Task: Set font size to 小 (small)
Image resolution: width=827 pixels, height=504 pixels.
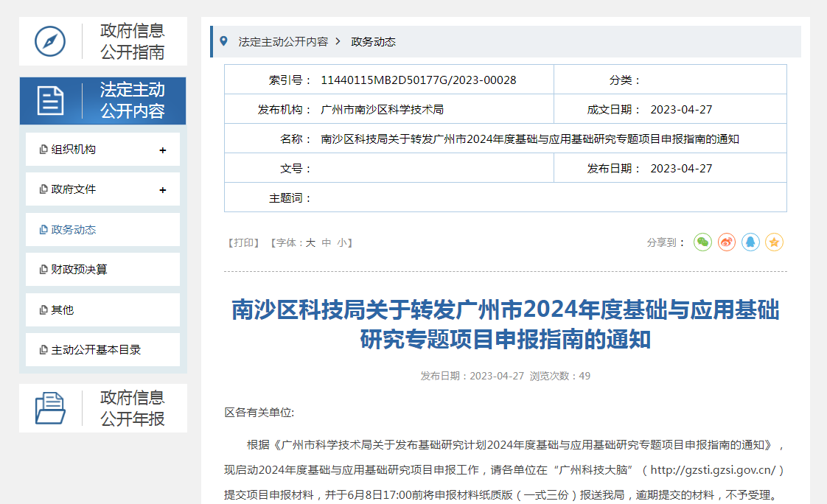Action: pos(342,242)
